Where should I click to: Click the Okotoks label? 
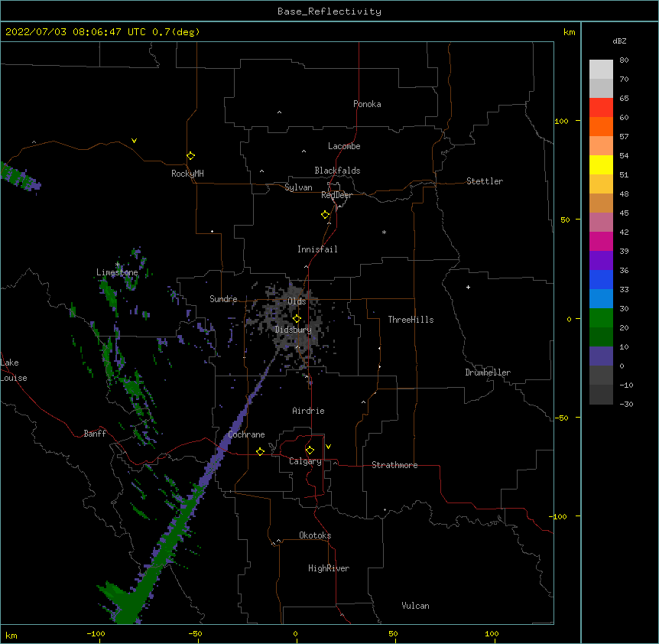pyautogui.click(x=315, y=535)
